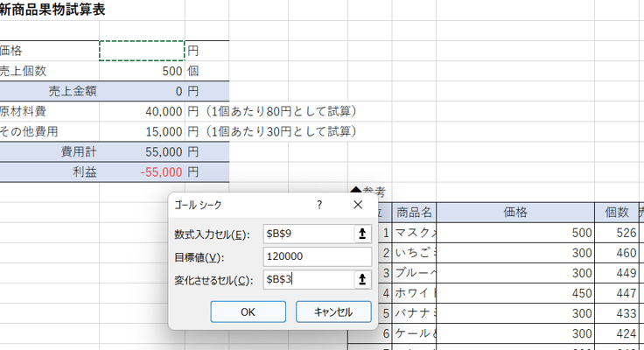This screenshot has width=644, height=350.
Task: Select the title 新商品果物試算表
Action: (x=52, y=10)
